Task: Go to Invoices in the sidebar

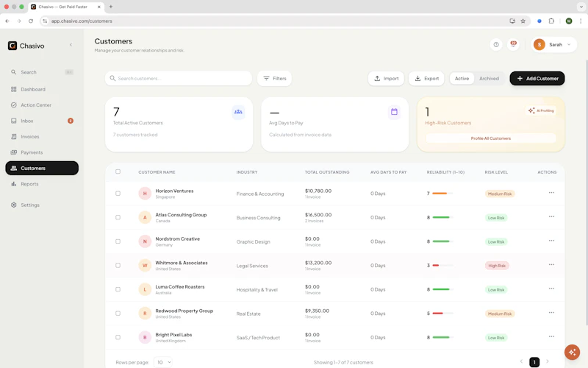Action: coord(29,137)
